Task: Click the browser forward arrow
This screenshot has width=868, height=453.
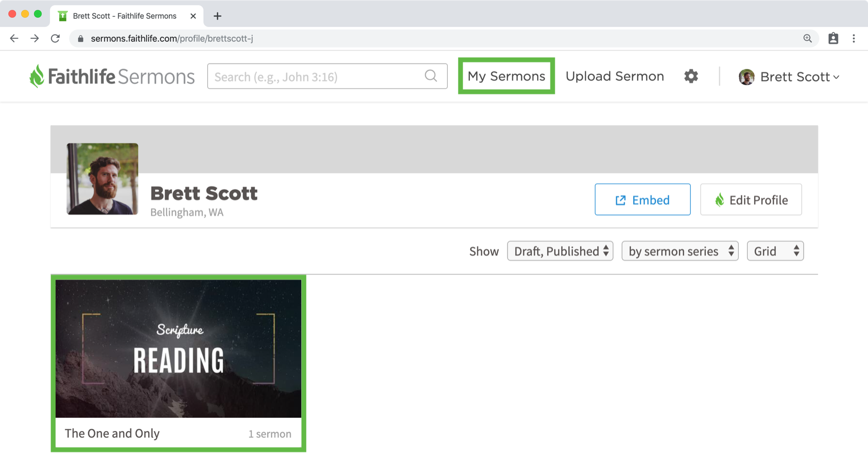Action: (x=34, y=38)
